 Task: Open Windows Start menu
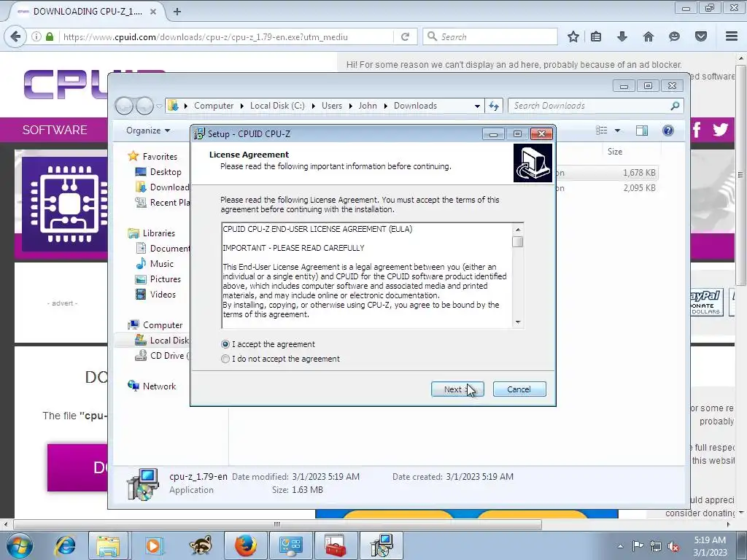19,545
